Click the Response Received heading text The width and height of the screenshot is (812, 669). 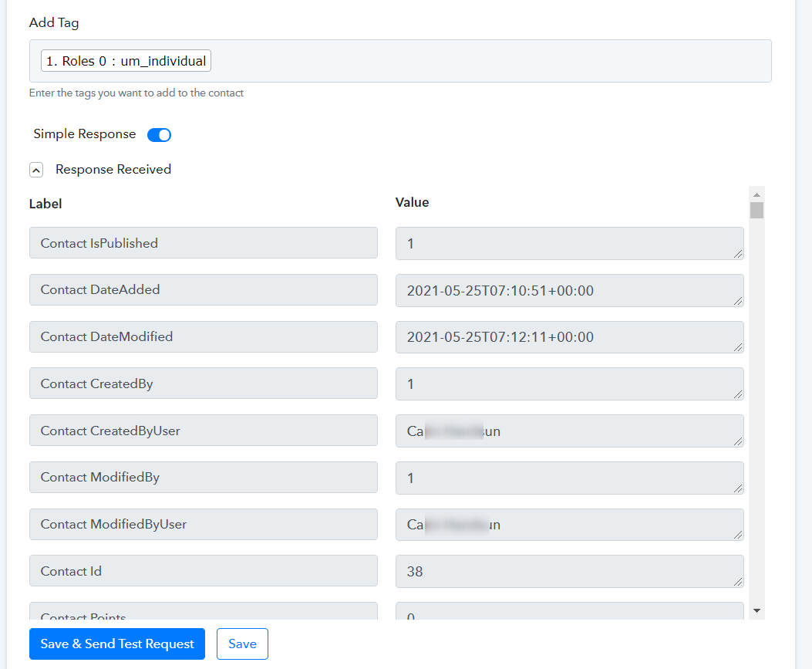coord(113,170)
